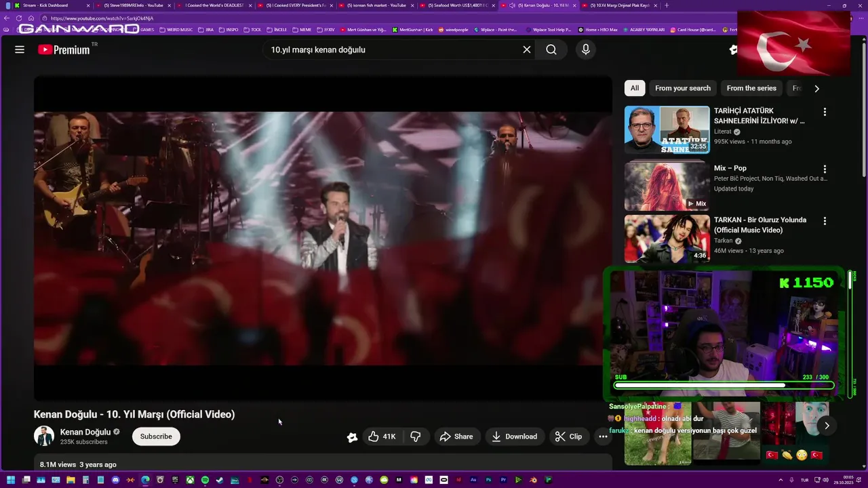This screenshot has width=868, height=488.
Task: Go back with the browser back arrow
Action: pos(7,18)
